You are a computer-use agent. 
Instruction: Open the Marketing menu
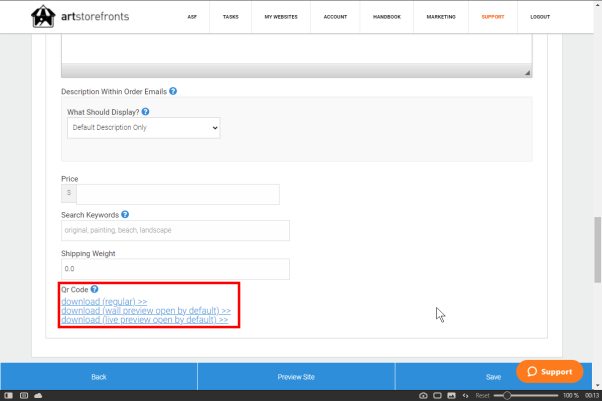coord(439,17)
